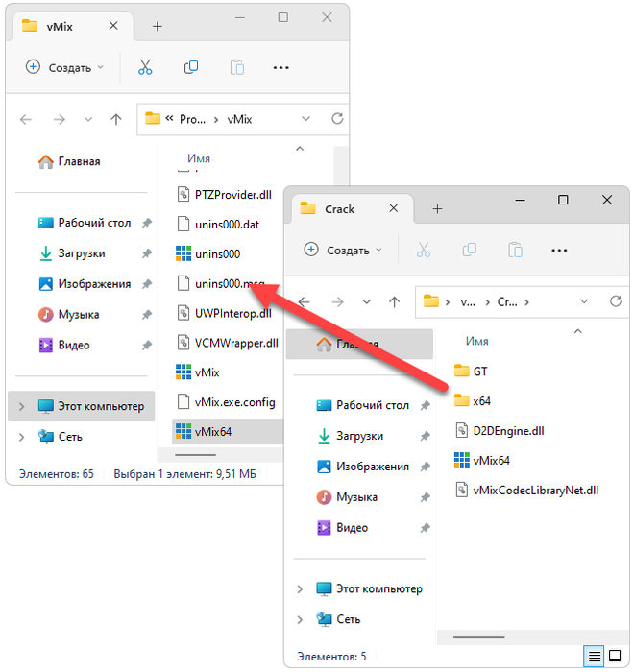Image resolution: width=634 pixels, height=672 pixels.
Task: Go forward in Crack window navigation
Action: click(x=337, y=302)
